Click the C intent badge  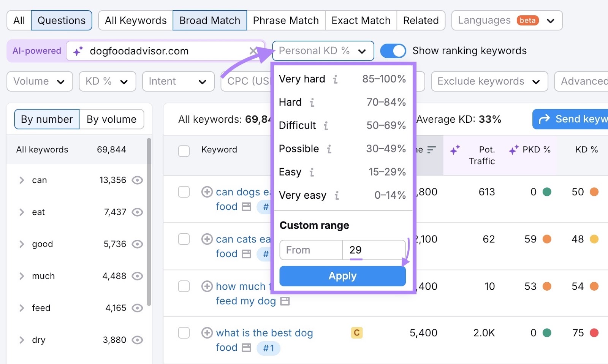click(356, 333)
